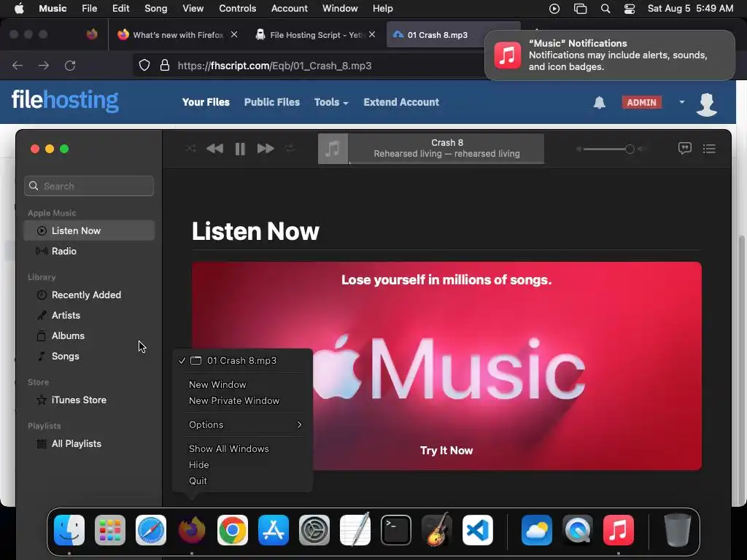Screen dimensions: 747x560
Task: Open Control Center in menu bar
Action: [x=630, y=9]
